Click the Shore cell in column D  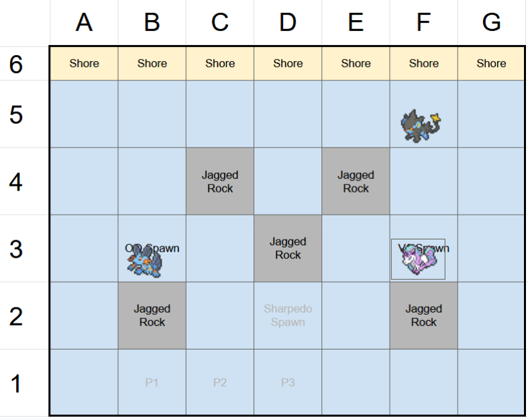click(288, 64)
